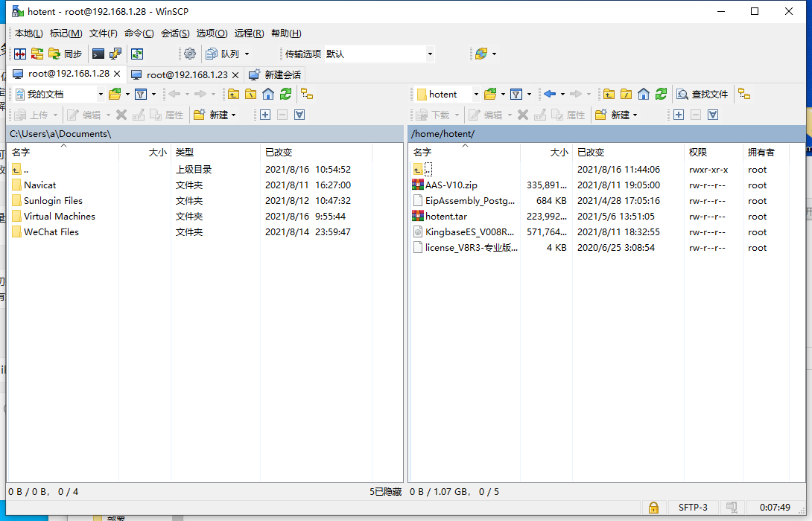Click the 队列 queue button
Image resolution: width=812 pixels, height=521 pixels.
tap(223, 54)
